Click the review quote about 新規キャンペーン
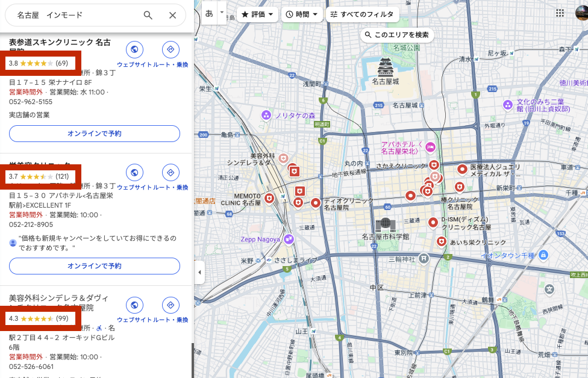Viewport: 588px width, 378px height. pos(98,243)
